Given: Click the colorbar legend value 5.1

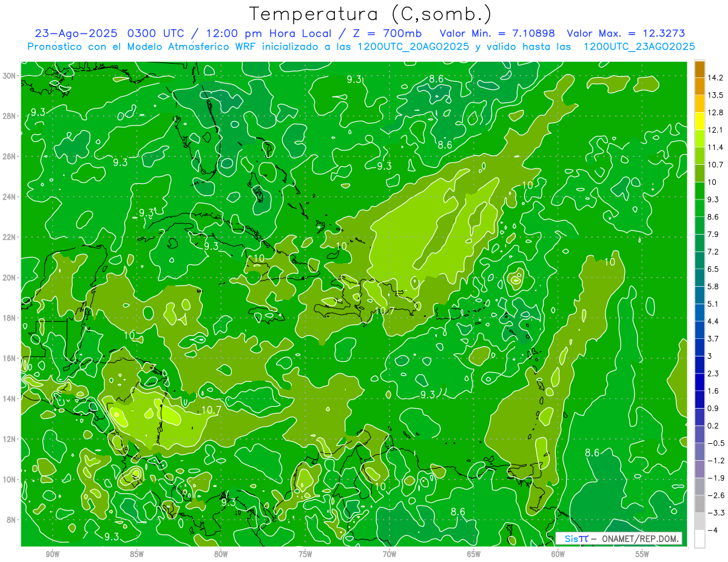Looking at the screenshot, I should coord(713,304).
